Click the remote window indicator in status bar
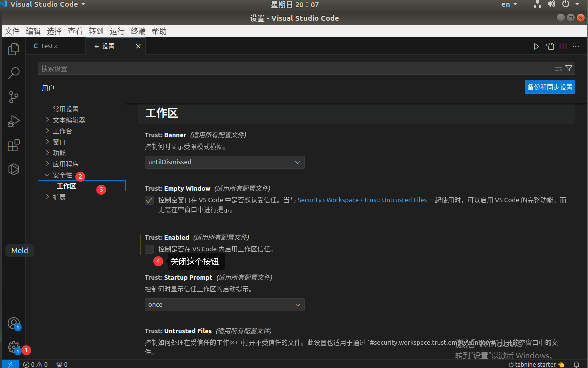The image size is (588, 368). 10,364
